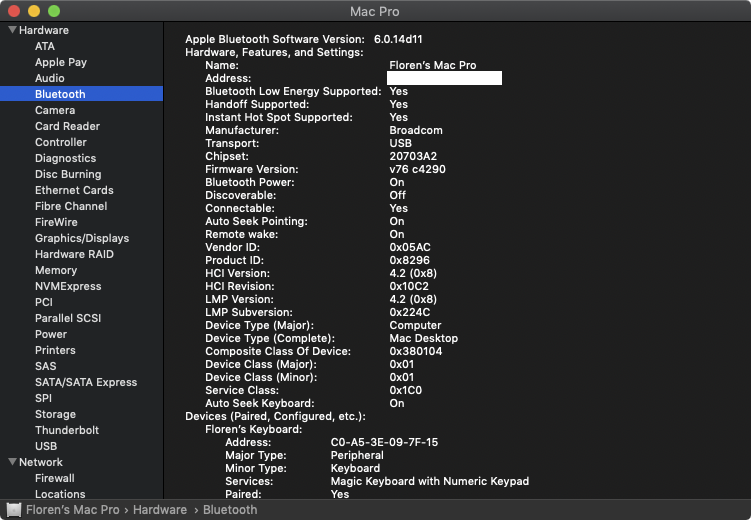Viewport: 751px width, 520px height.
Task: Click the Hardware section label
Action: (x=44, y=30)
